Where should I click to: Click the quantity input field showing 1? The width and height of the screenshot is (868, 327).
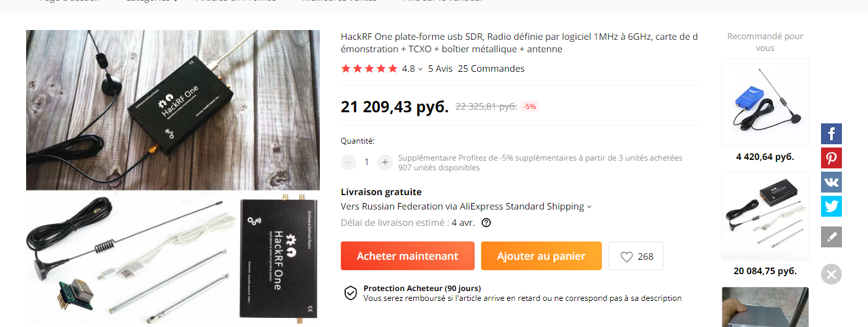pyautogui.click(x=367, y=162)
